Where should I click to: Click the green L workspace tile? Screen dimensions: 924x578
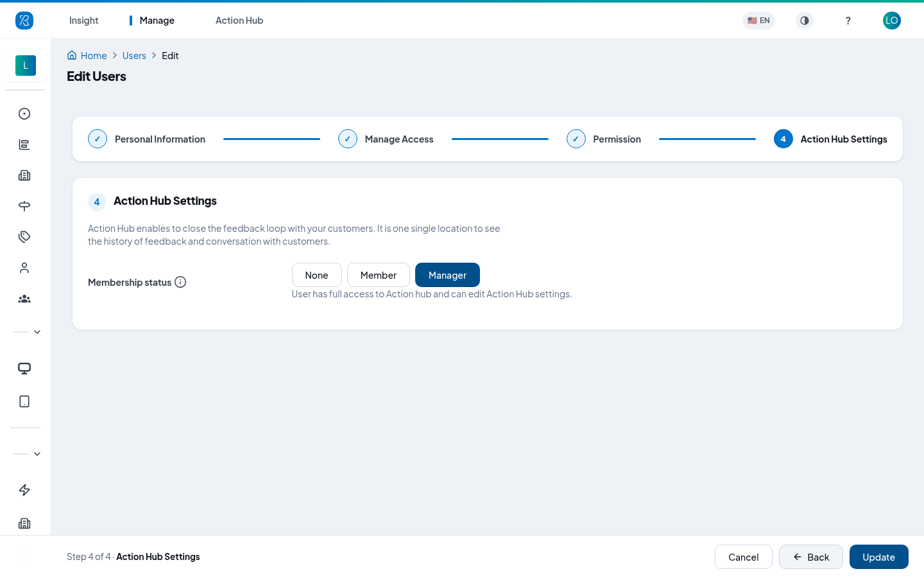click(x=26, y=66)
